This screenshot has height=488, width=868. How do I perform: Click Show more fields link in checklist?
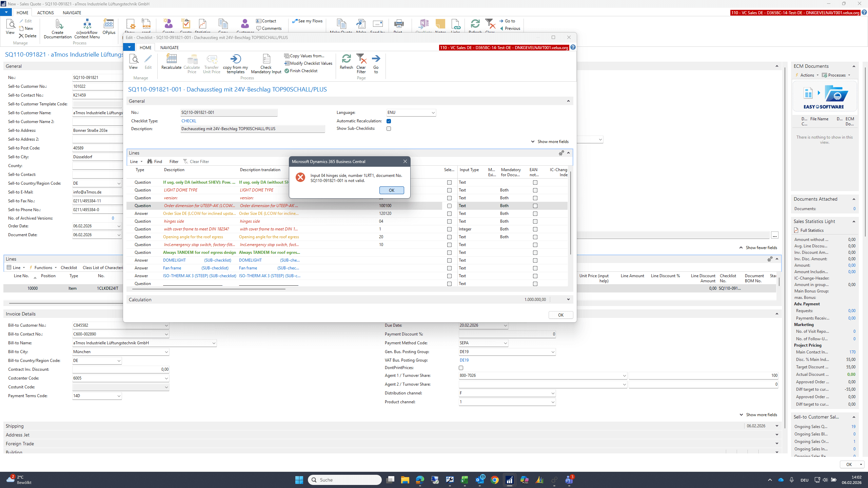553,142
